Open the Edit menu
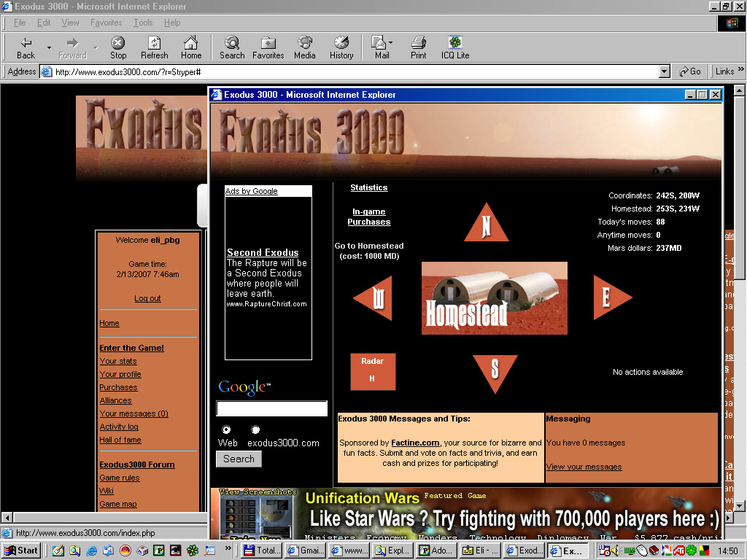Image resolution: width=747 pixels, height=560 pixels. click(44, 23)
